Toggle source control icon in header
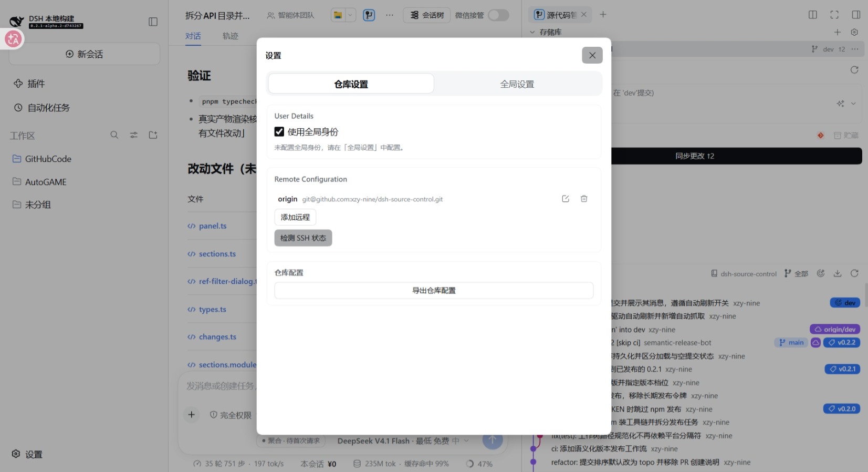Screen dimensions: 868x472 click(369, 15)
